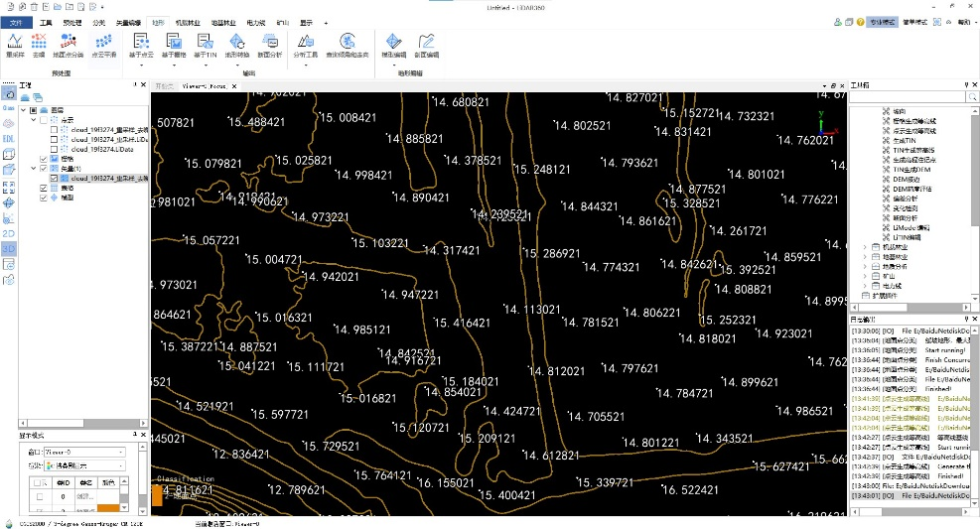Click orange classification color swatch in table
980x529 pixels.
tap(107, 508)
